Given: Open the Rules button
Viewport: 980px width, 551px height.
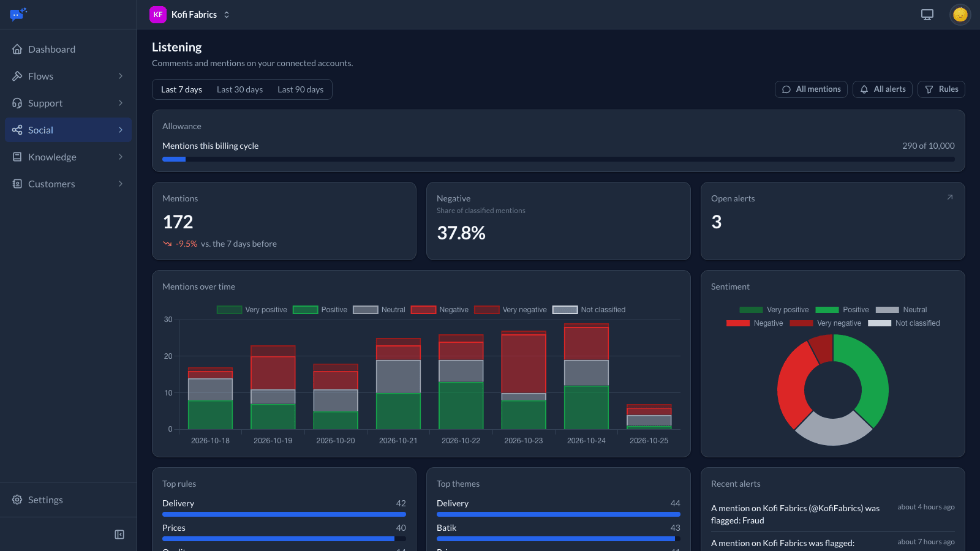Looking at the screenshot, I should [x=941, y=89].
